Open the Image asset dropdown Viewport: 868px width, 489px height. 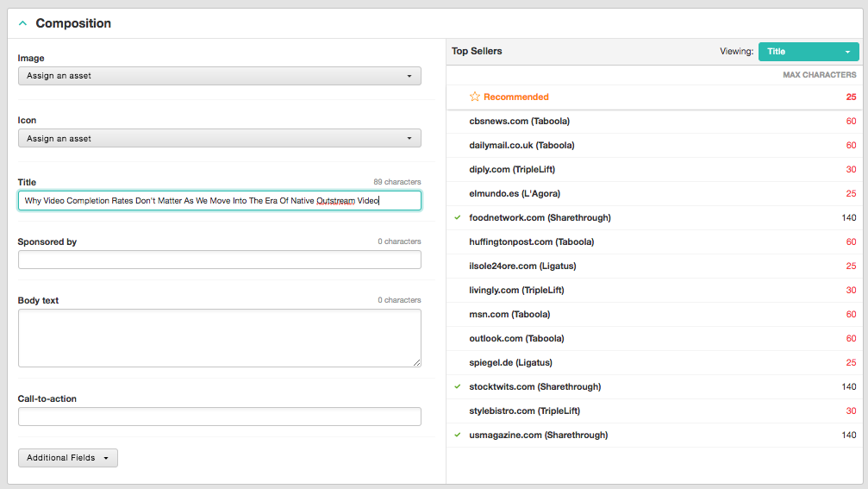(x=219, y=76)
